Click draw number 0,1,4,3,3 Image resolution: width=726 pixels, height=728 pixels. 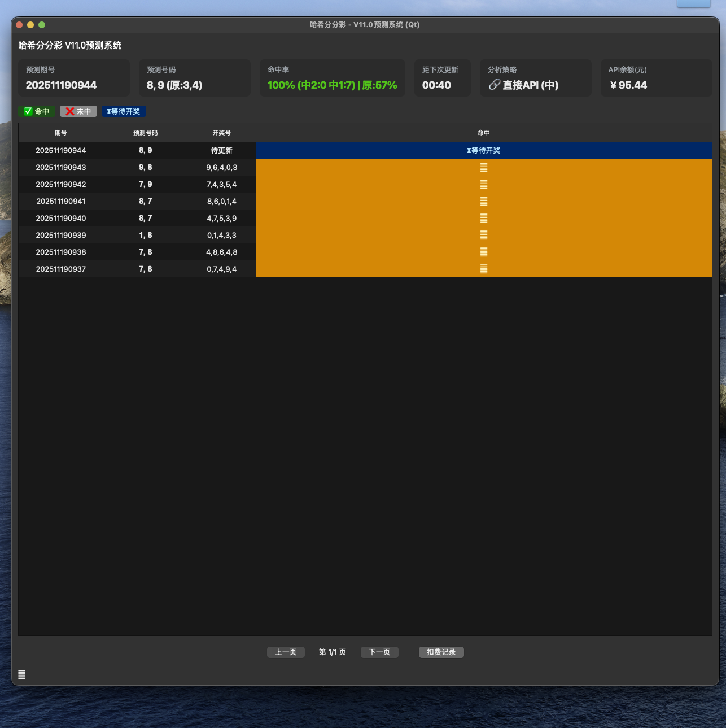coord(222,235)
